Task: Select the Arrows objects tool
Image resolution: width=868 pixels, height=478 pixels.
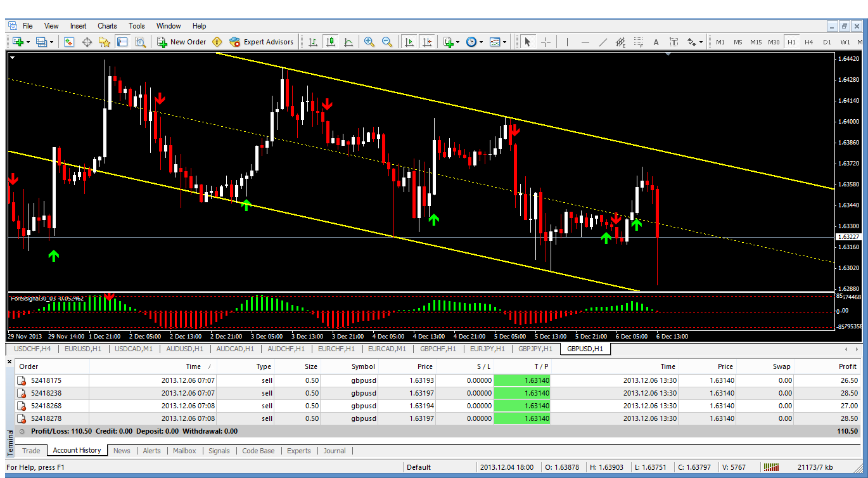Action: pos(692,42)
